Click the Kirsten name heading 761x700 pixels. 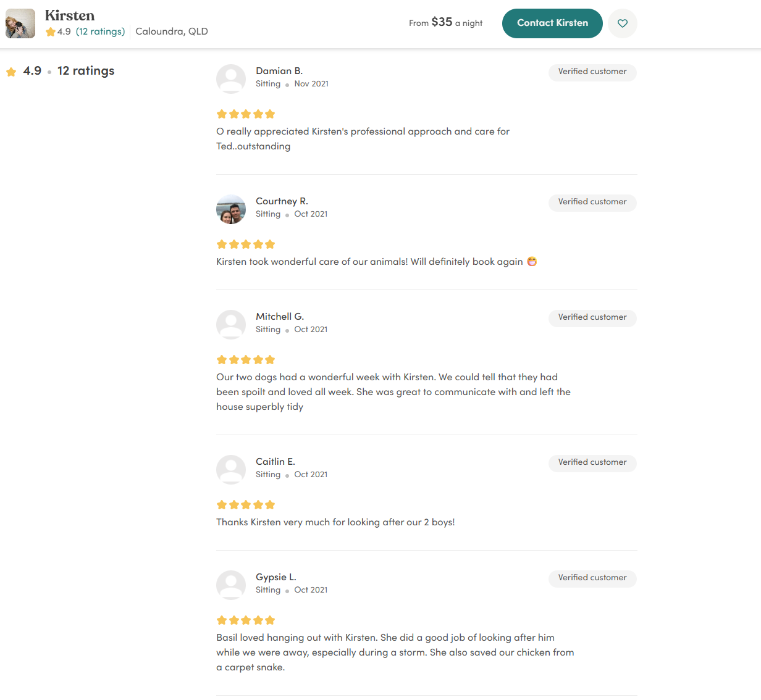[x=70, y=15]
